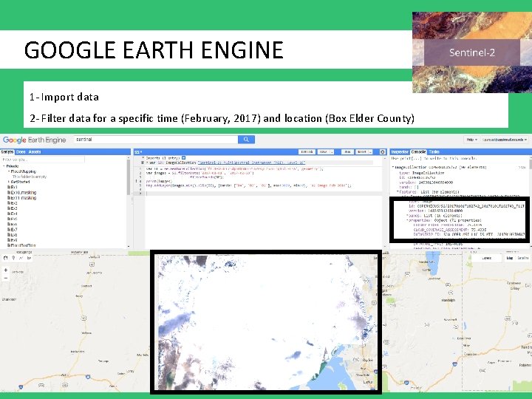Viewport: 532px width, 399px height.
Task: Click the Reset button
Action: pyautogui.click(x=361, y=152)
